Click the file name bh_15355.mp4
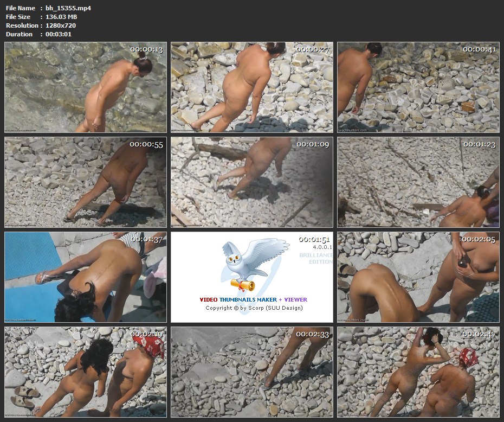504x422 pixels. 68,8
